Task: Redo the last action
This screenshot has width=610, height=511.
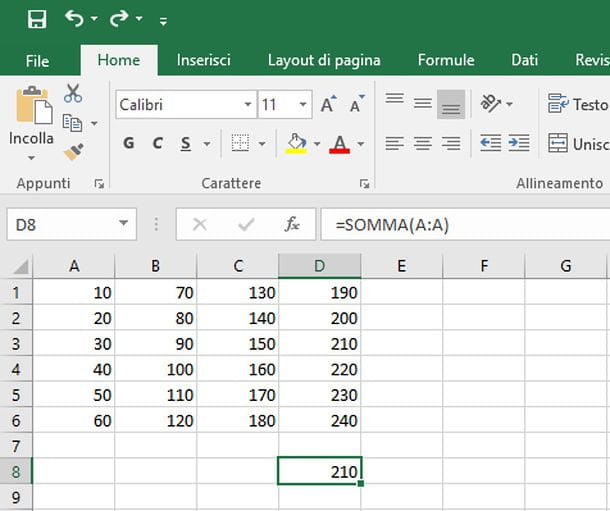Action: 119,19
